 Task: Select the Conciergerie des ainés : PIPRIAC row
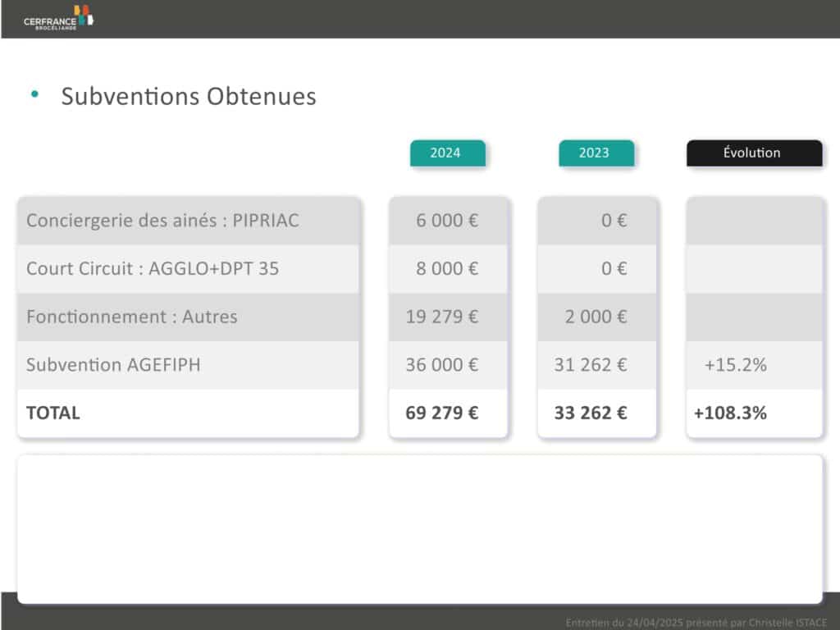(188, 221)
